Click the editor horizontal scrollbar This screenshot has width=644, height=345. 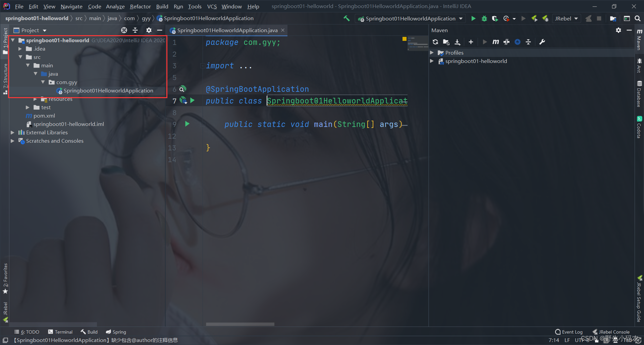pos(240,324)
